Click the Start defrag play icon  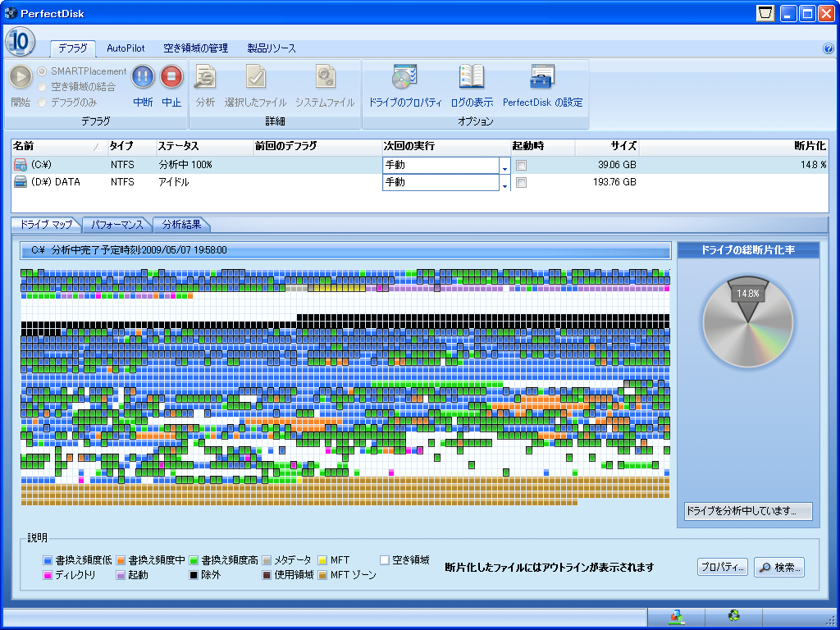coord(21,77)
